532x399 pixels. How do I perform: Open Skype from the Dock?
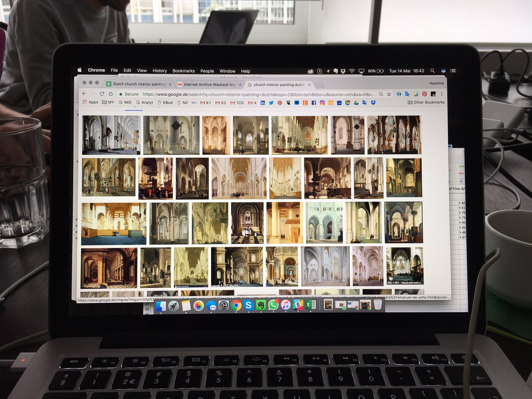click(x=248, y=305)
